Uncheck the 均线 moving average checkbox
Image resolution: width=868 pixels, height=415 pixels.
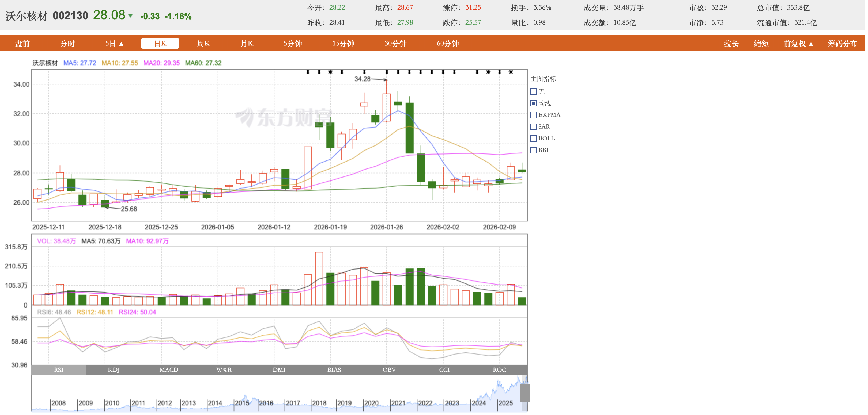pyautogui.click(x=533, y=103)
